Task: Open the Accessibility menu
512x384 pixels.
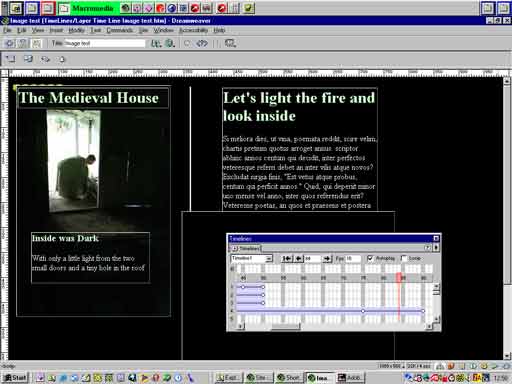Action: tap(193, 30)
